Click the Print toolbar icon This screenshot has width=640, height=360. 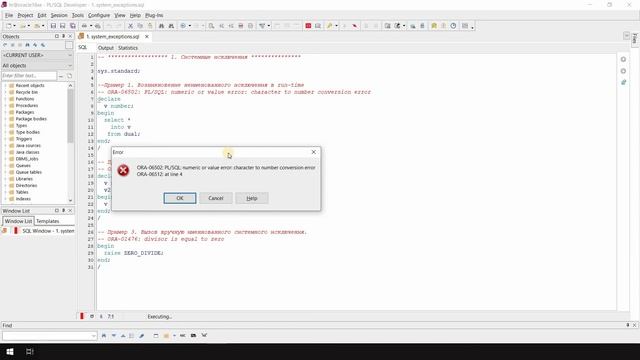click(84, 26)
